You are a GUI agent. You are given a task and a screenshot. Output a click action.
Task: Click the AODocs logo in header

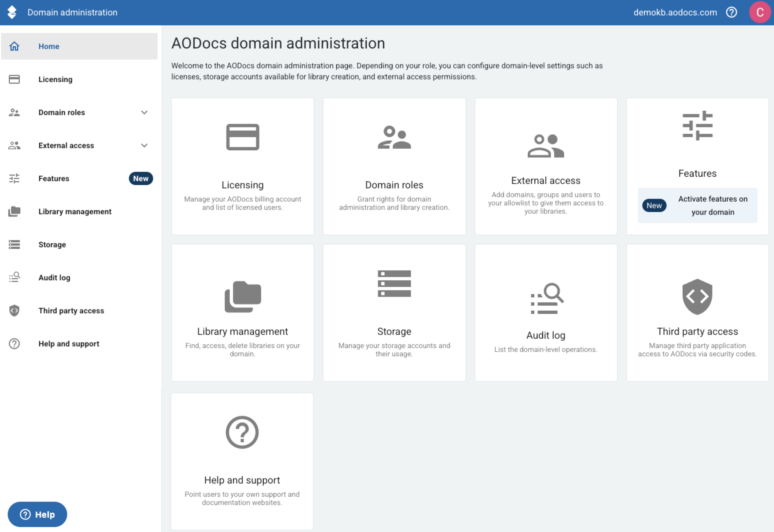(12, 12)
